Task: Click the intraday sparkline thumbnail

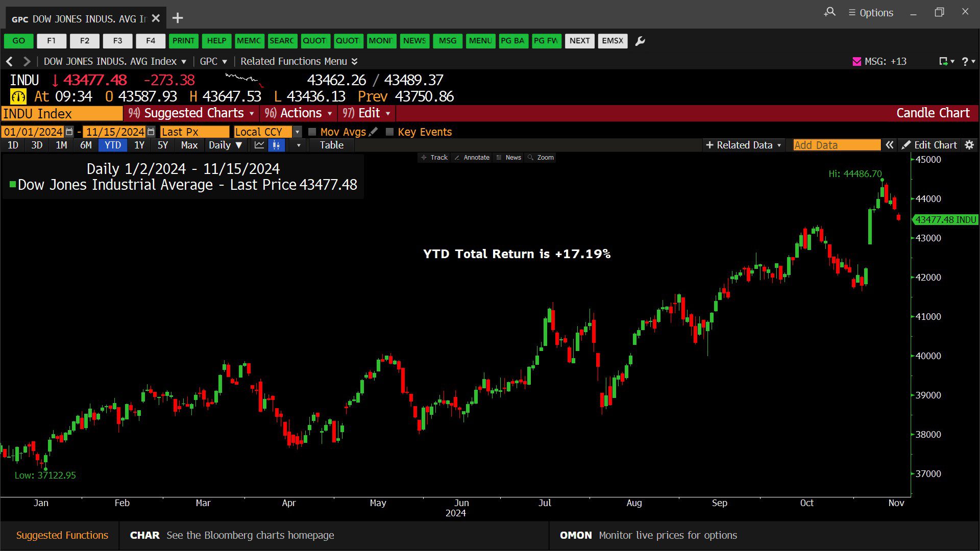Action: click(244, 80)
